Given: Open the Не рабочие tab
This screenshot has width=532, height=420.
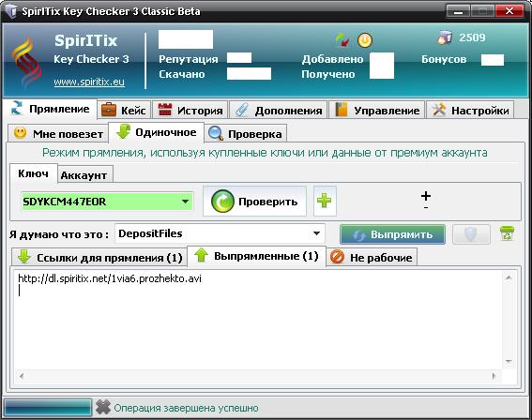Looking at the screenshot, I should 372,258.
